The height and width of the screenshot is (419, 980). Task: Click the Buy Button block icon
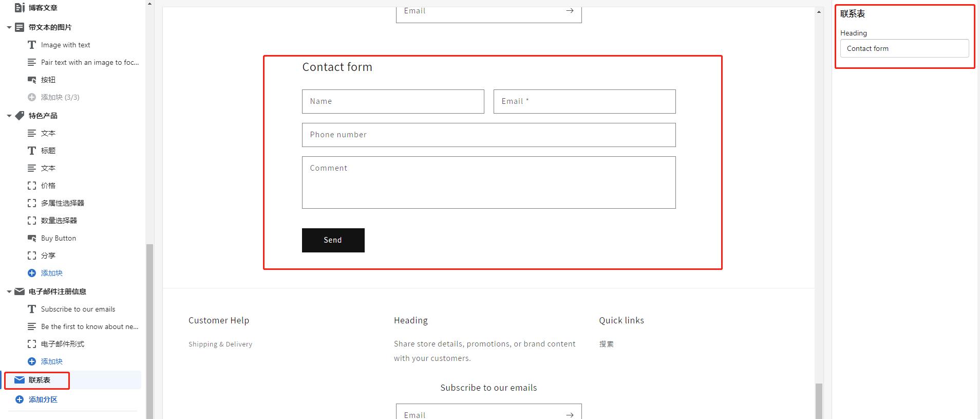tap(32, 238)
